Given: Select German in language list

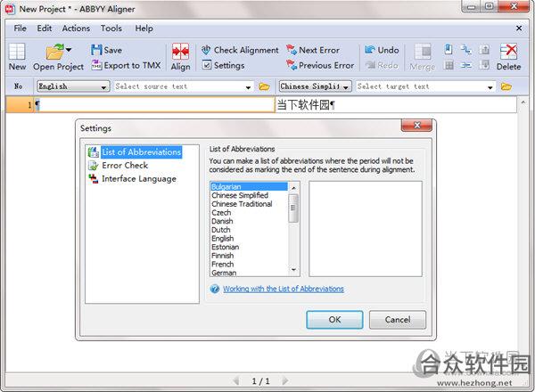Looking at the screenshot, I should pos(249,273).
